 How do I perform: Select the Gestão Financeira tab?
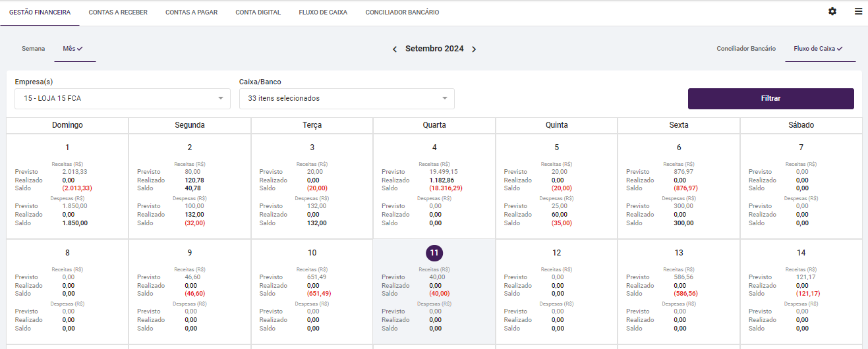tap(40, 13)
